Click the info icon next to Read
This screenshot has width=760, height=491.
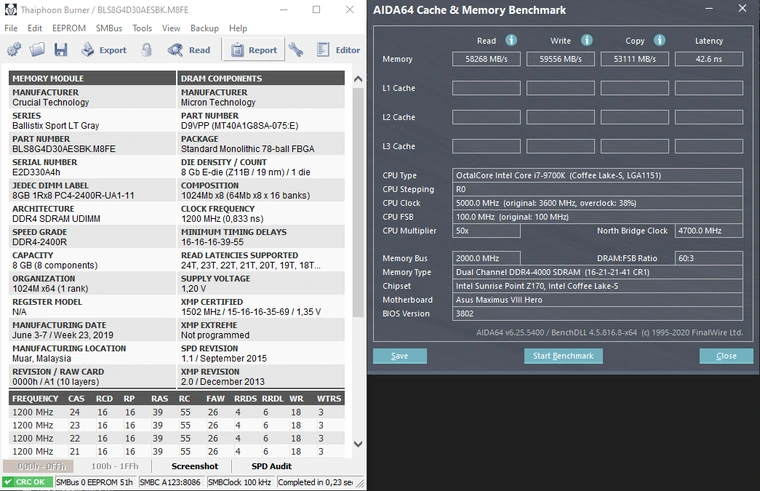(511, 40)
